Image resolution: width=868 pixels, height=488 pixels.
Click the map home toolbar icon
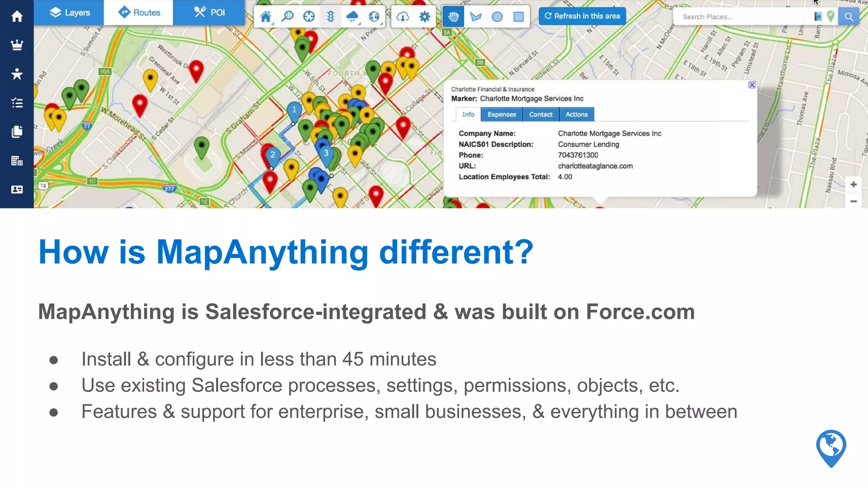click(x=266, y=17)
